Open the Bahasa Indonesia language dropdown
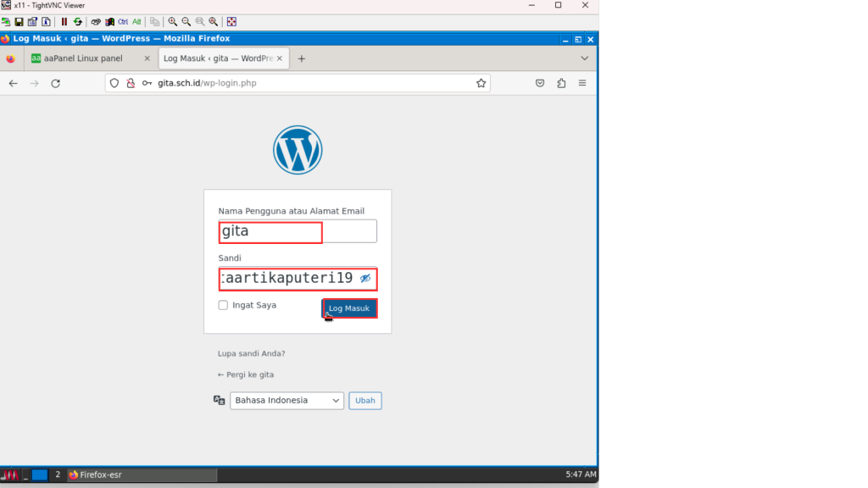Viewport: 868px width, 488px height. (287, 401)
